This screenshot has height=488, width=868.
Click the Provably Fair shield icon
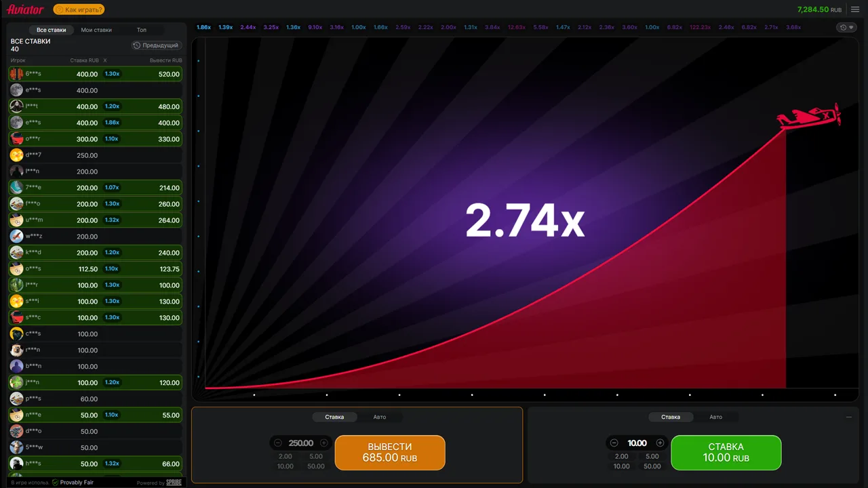(56, 483)
